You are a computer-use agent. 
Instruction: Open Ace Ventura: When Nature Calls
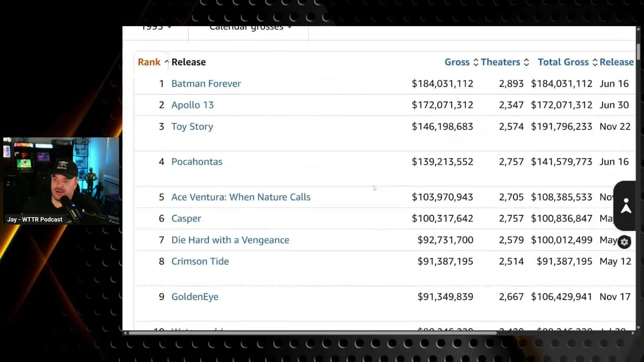click(x=240, y=197)
